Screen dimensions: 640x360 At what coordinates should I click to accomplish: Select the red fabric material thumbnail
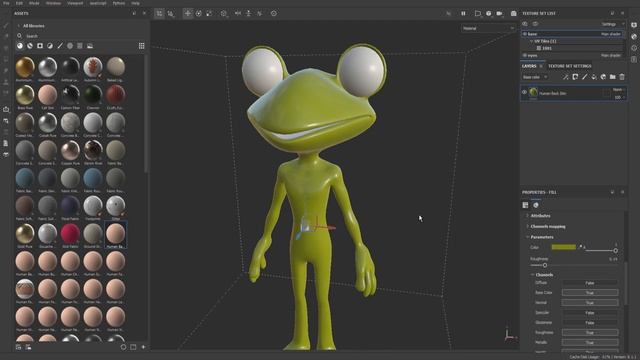pyautogui.click(x=70, y=234)
